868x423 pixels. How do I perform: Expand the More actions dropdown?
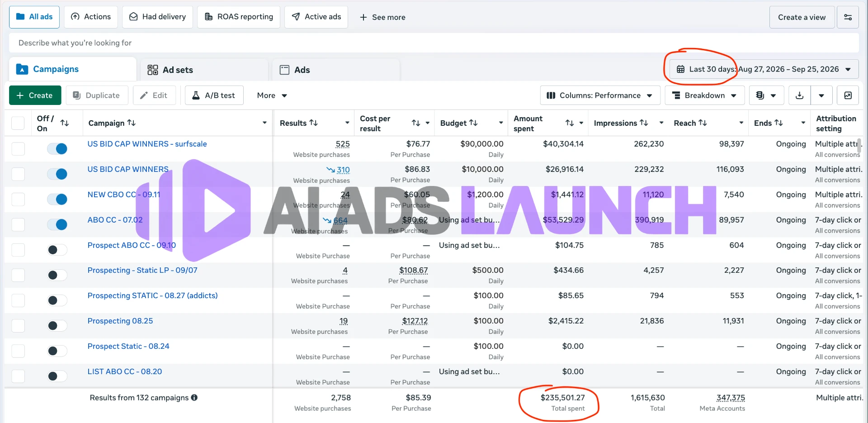272,95
